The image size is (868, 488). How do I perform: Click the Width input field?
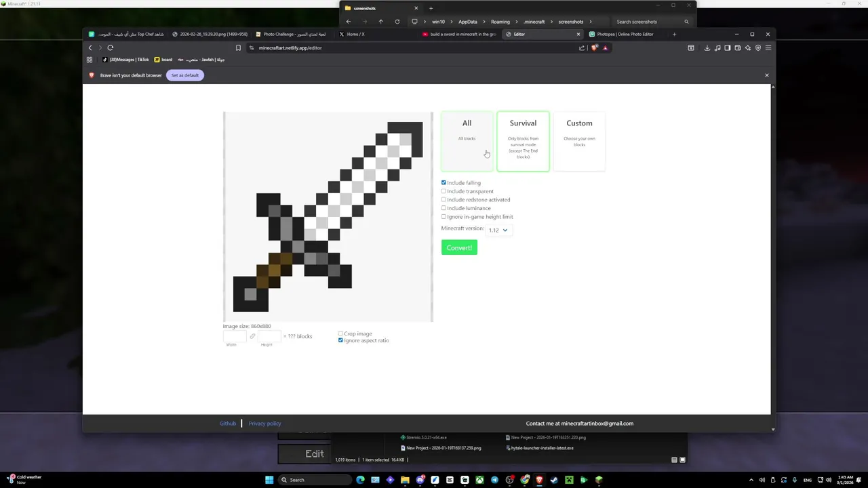(x=234, y=336)
